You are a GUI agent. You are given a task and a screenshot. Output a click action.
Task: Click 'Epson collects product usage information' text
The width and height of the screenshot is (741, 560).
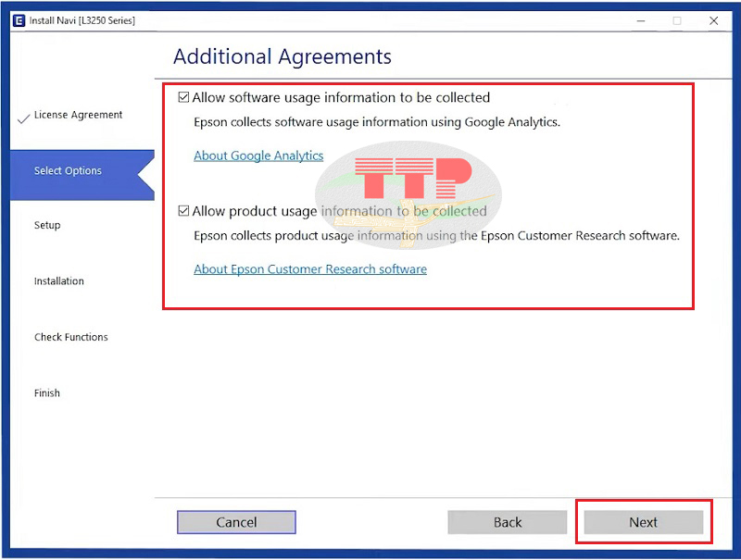pyautogui.click(x=436, y=236)
